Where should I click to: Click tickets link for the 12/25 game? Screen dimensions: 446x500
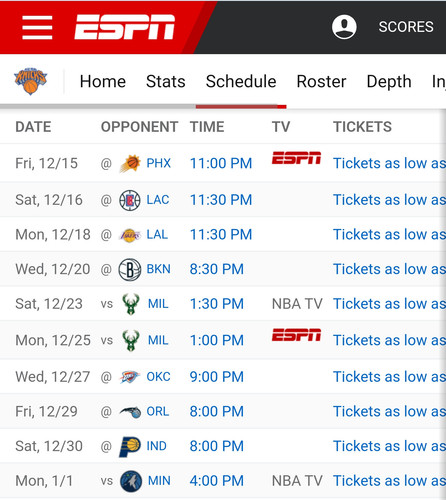point(389,341)
